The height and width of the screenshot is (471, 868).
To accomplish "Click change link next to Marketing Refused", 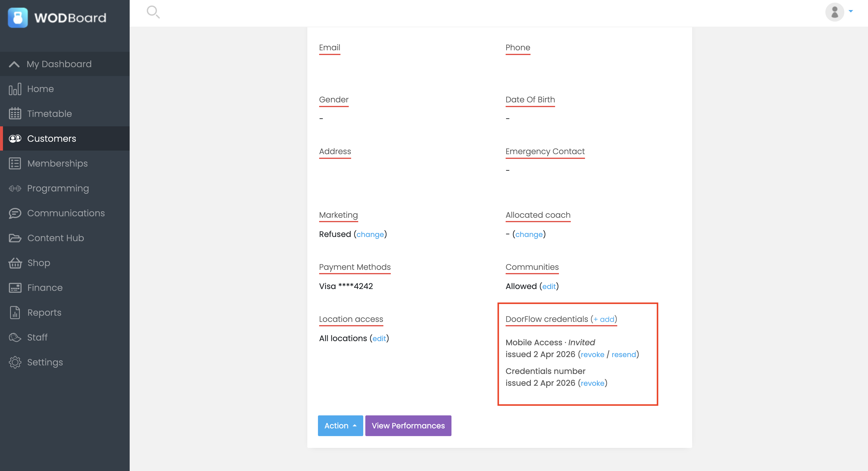I will coord(370,234).
